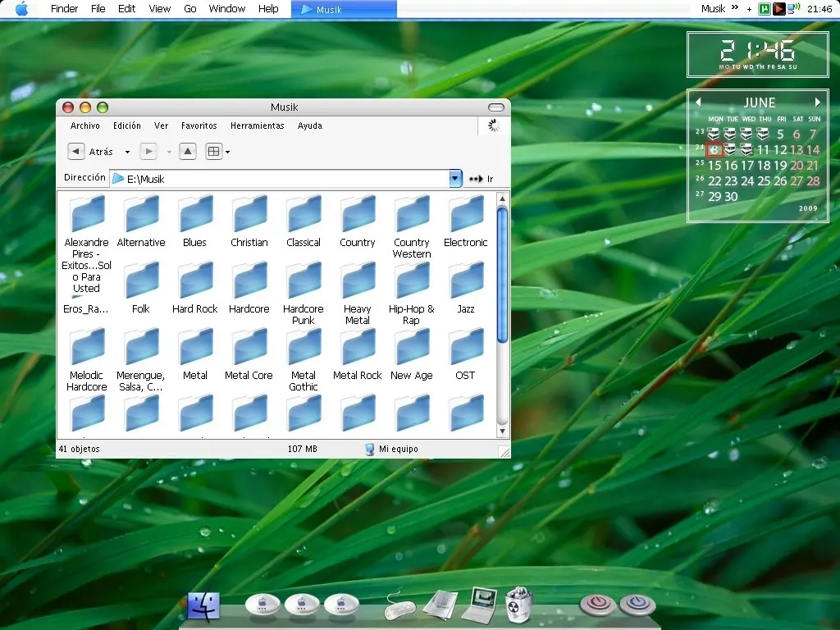Click the Mi equipo status entry
Viewport: 840px width, 630px height.
(x=392, y=449)
